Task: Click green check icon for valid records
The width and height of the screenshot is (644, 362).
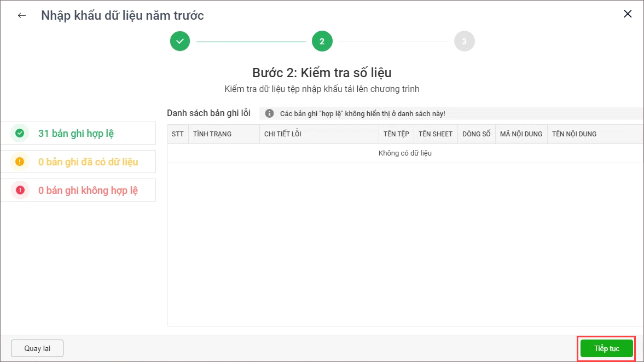Action: coord(20,133)
